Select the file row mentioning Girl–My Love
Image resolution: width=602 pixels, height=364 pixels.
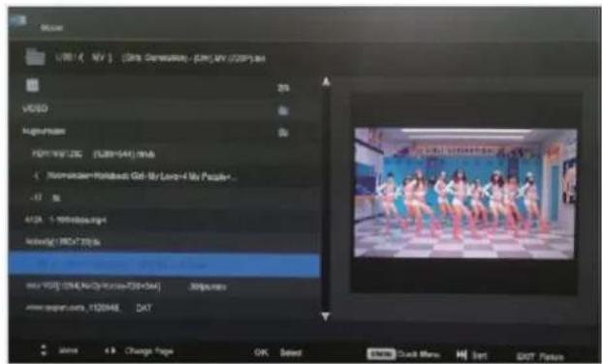tap(165, 176)
